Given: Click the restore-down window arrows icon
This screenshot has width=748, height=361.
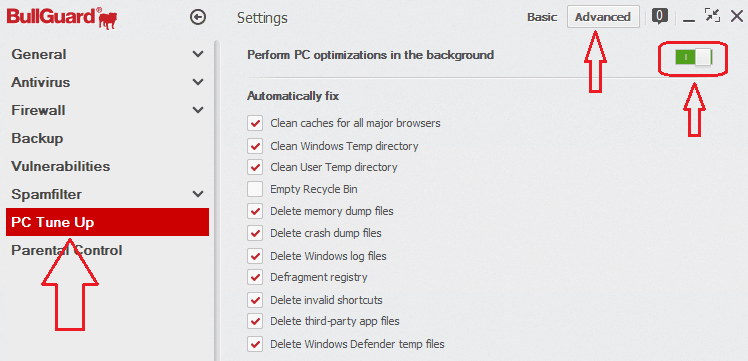Looking at the screenshot, I should coord(712,16).
